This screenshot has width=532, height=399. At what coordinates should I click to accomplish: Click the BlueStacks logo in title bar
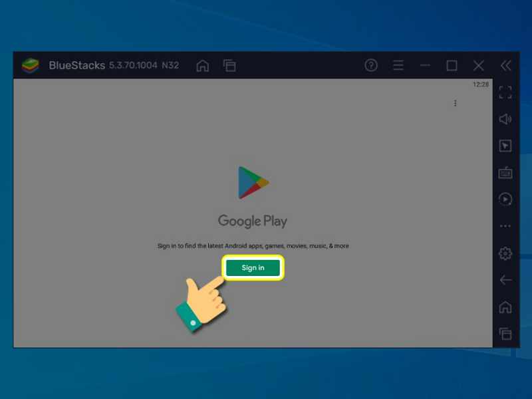click(x=31, y=65)
